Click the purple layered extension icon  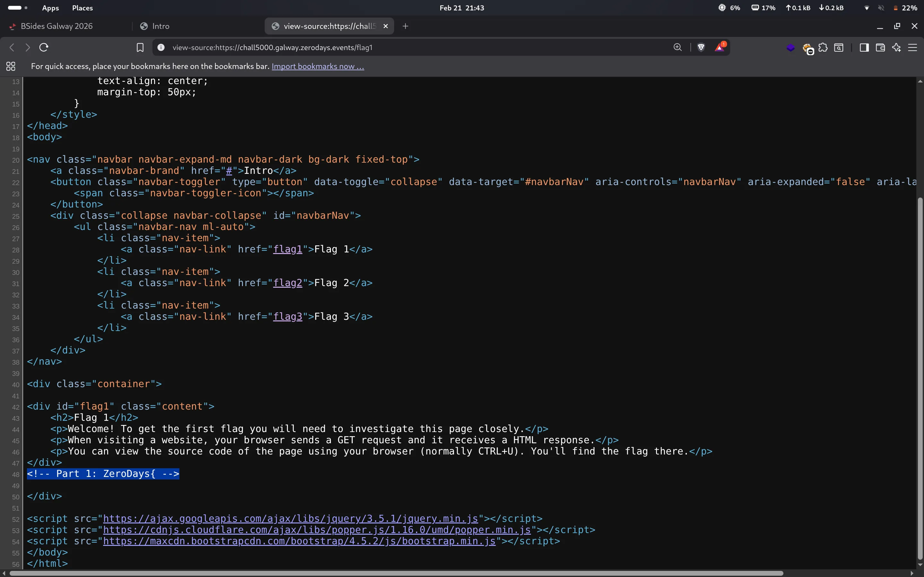coord(791,48)
